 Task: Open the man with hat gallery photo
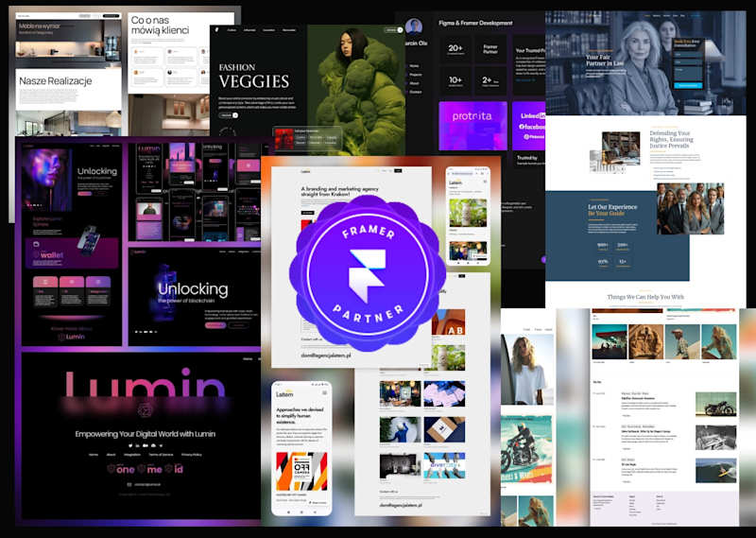point(682,341)
